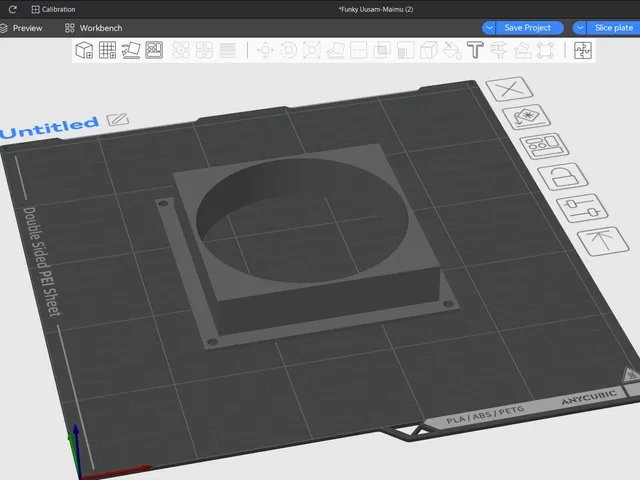Select the Support painting tool
This screenshot has height=480, width=640.
[405, 50]
